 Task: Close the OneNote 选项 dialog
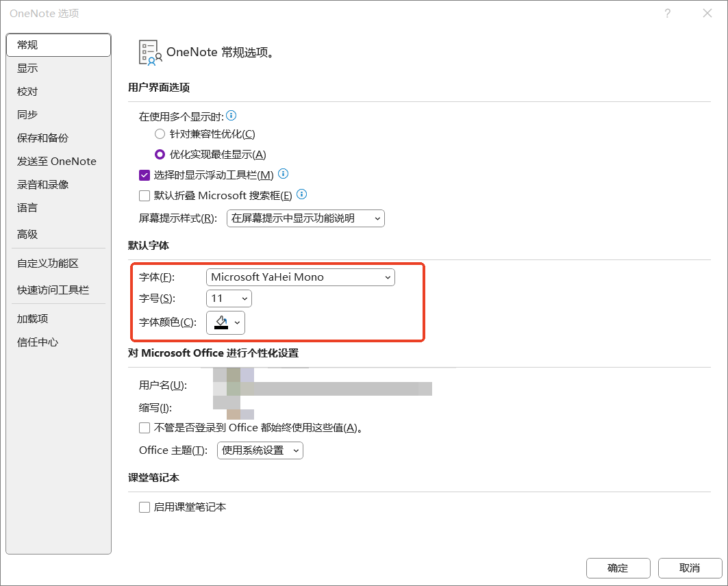click(x=707, y=14)
